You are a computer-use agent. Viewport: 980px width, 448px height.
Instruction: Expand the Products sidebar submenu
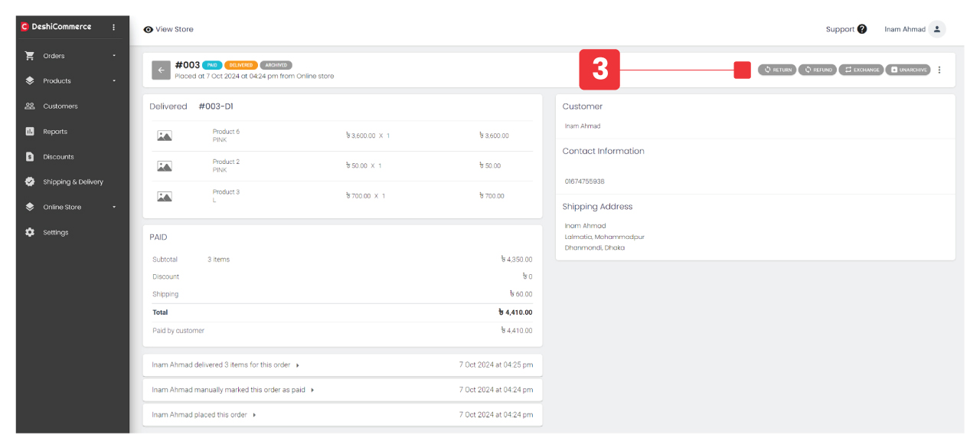point(114,81)
